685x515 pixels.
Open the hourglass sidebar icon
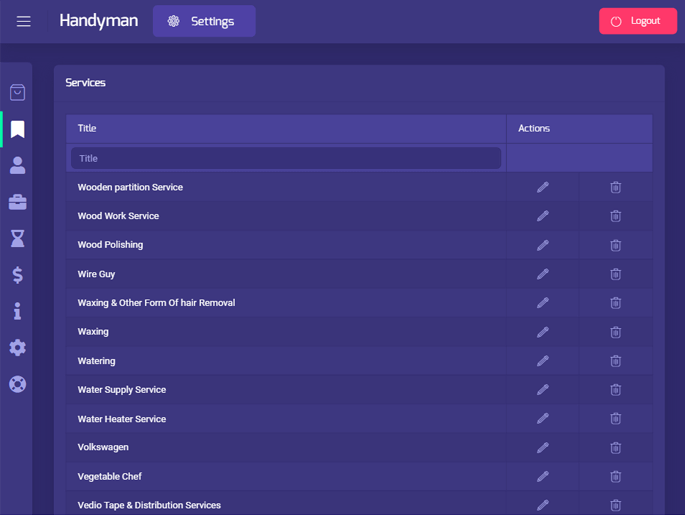coord(17,238)
